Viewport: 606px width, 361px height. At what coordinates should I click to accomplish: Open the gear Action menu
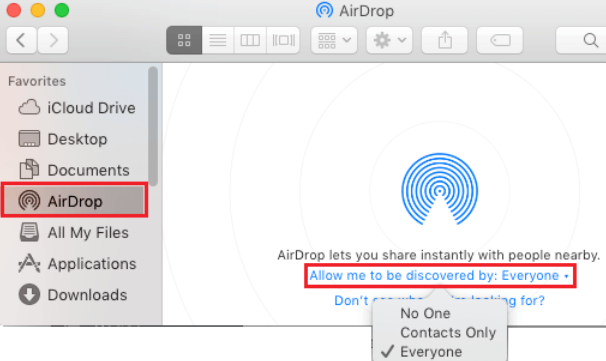(389, 40)
